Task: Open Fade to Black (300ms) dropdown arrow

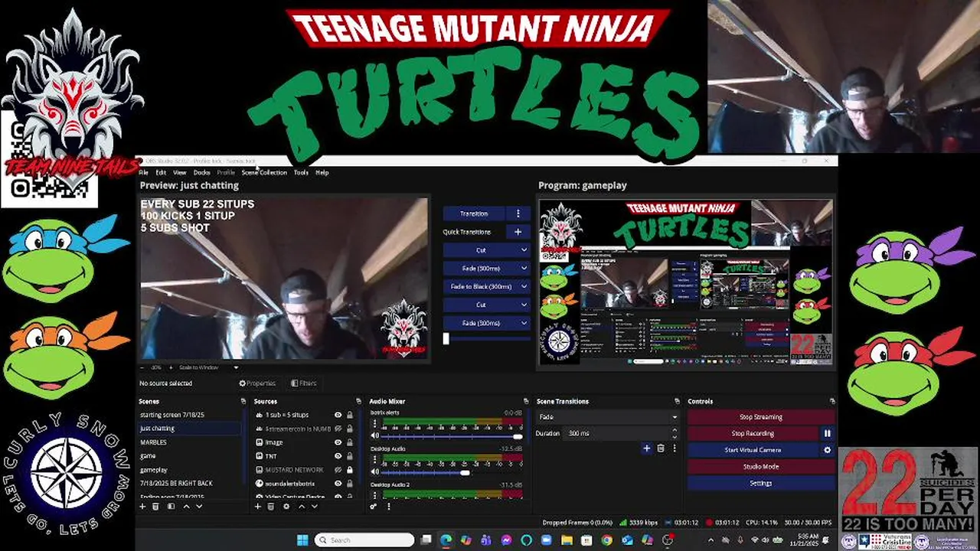Action: point(524,286)
